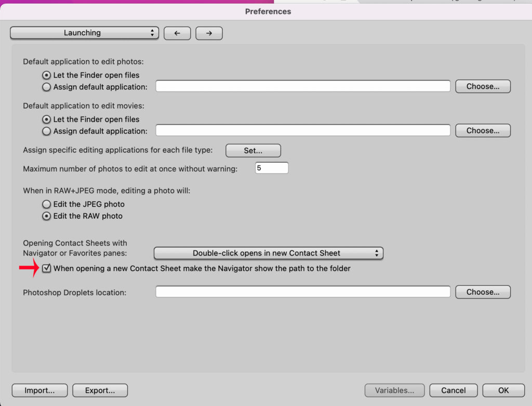Toggle Navigator show path to folder checkbox

click(47, 269)
